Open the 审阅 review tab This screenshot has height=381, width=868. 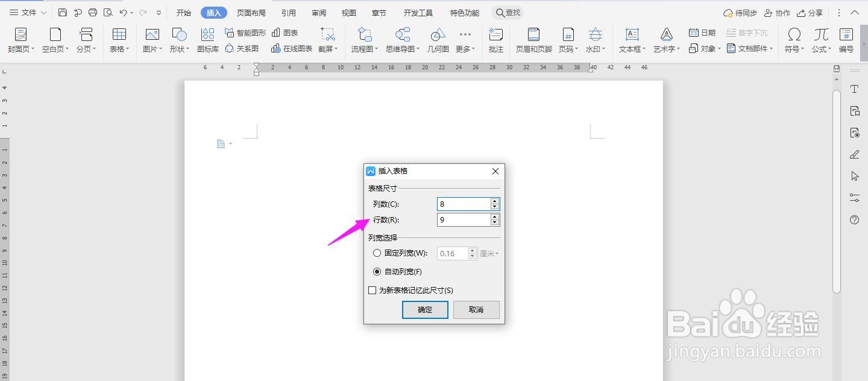318,11
